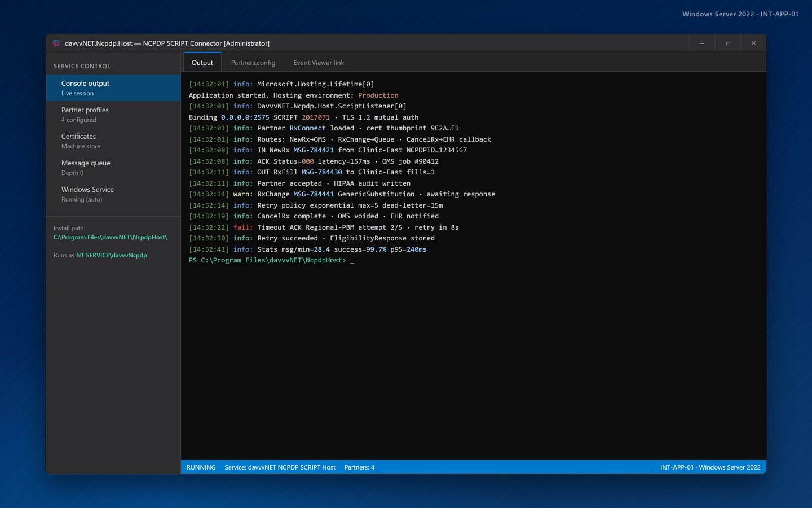Screen dimensions: 812x508
Task: Click the 0.0.0.0:2575 binding address
Action: pos(245,117)
